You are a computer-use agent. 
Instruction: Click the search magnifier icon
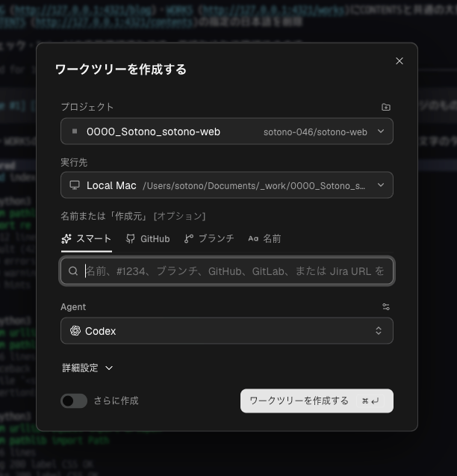pos(73,271)
